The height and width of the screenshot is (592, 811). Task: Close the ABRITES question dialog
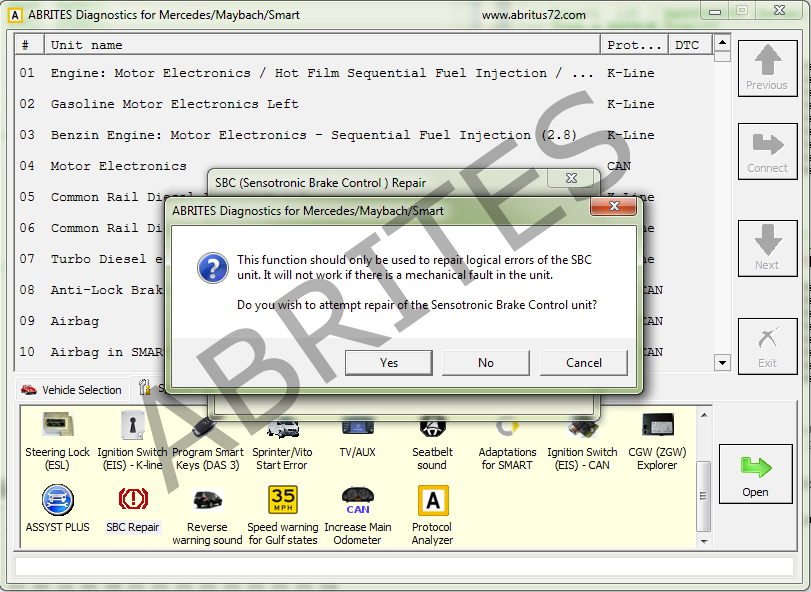613,206
